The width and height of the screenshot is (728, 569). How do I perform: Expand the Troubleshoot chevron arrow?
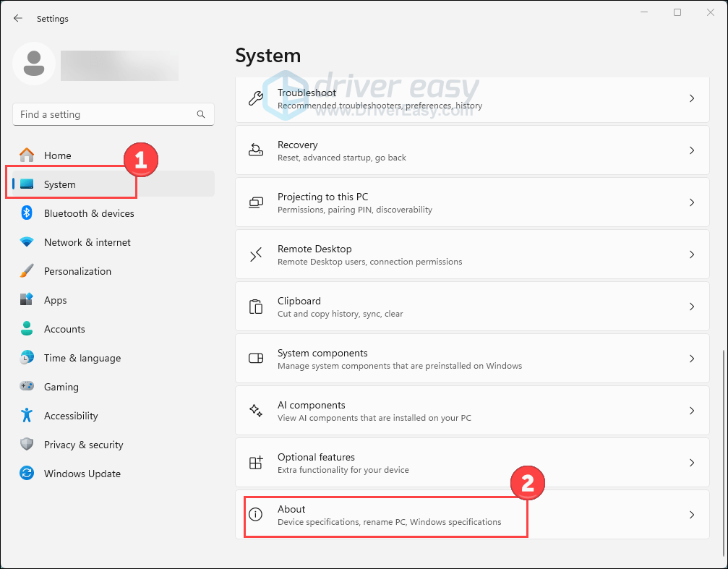691,98
